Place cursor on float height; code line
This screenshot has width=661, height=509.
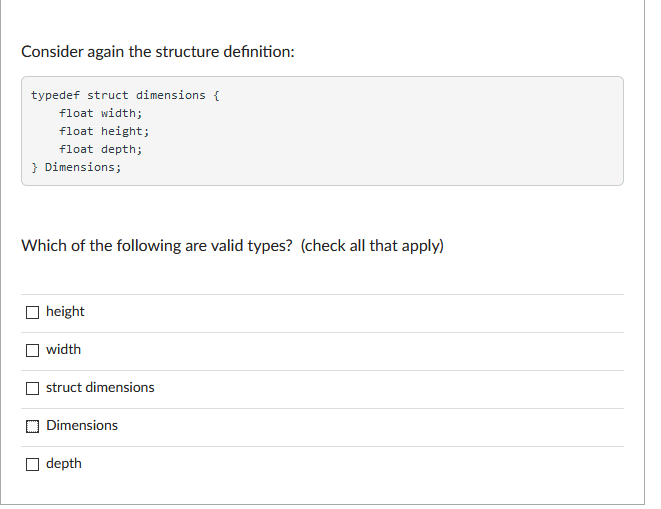pos(104,132)
